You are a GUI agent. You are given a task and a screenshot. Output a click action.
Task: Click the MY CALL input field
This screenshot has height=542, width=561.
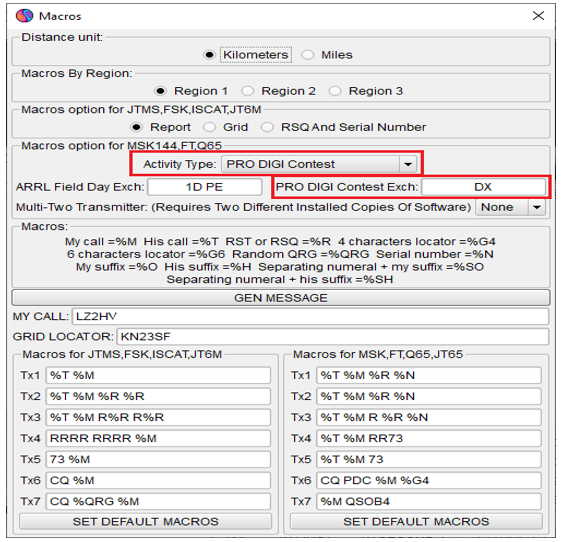coord(311,316)
